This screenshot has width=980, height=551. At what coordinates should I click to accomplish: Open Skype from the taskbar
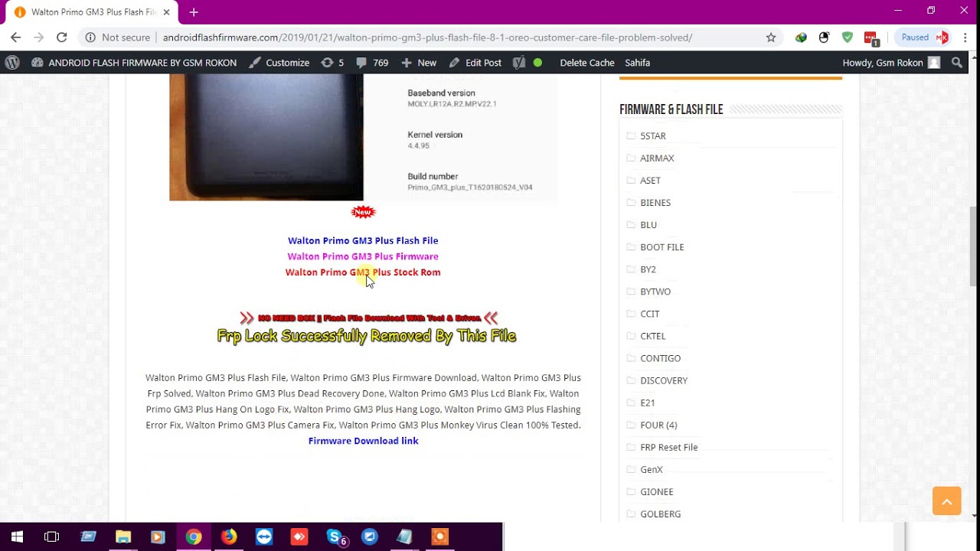(x=335, y=536)
